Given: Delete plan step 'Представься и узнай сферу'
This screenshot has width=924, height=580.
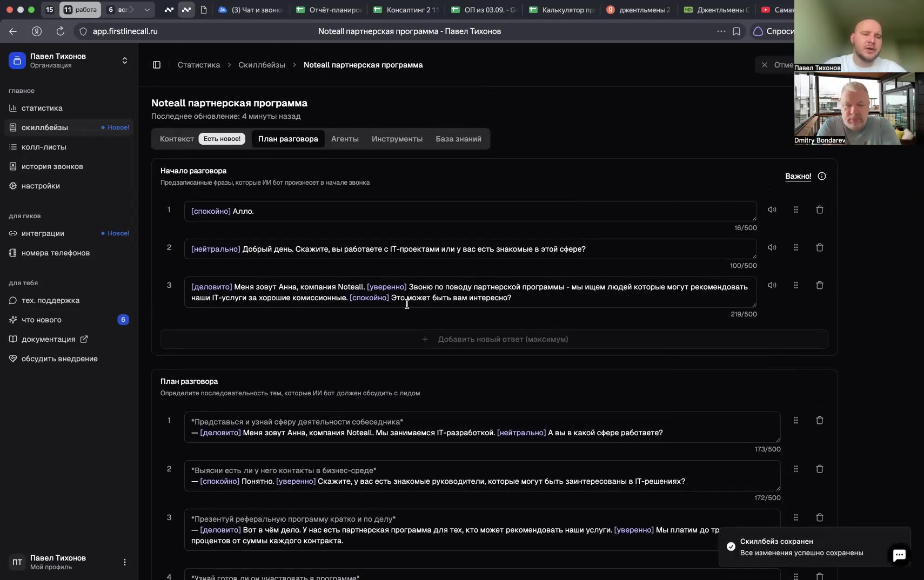Looking at the screenshot, I should click(820, 420).
